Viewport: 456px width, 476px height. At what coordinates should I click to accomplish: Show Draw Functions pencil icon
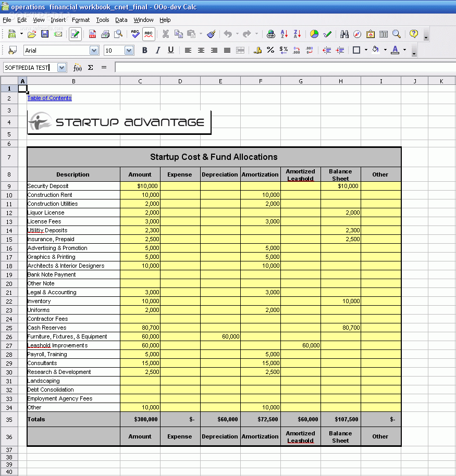(x=327, y=34)
